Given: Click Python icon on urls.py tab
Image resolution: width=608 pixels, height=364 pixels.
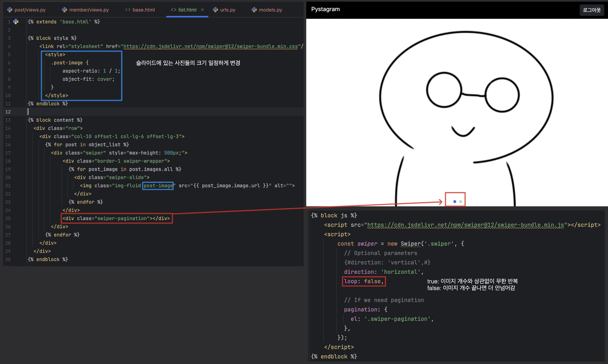Looking at the screenshot, I should pos(215,10).
